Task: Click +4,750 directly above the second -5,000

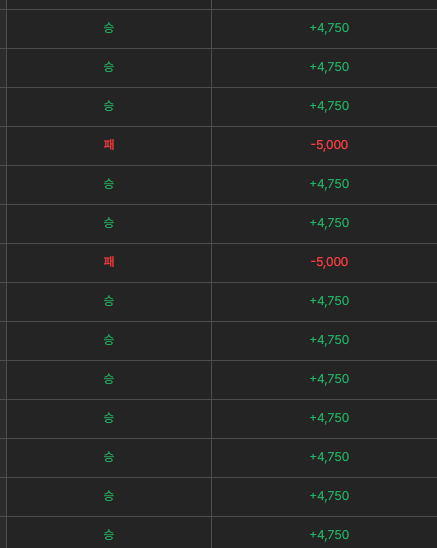Action: 329,223
